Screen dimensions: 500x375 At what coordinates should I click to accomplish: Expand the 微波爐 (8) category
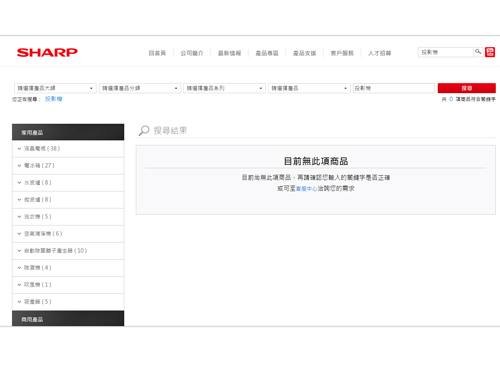pos(68,200)
